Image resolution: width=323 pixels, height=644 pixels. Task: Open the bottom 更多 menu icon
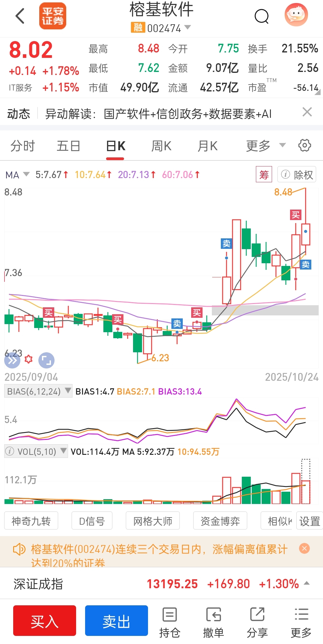(x=301, y=622)
